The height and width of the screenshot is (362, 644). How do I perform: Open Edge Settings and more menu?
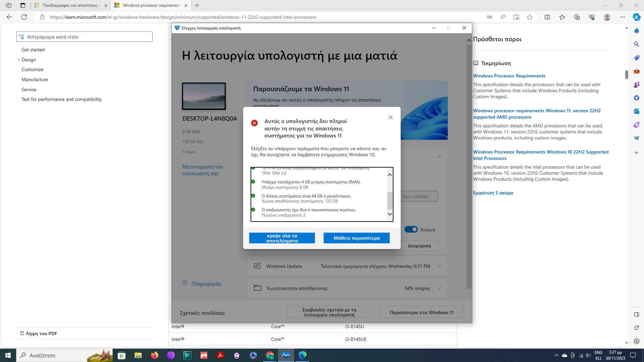click(x=622, y=17)
